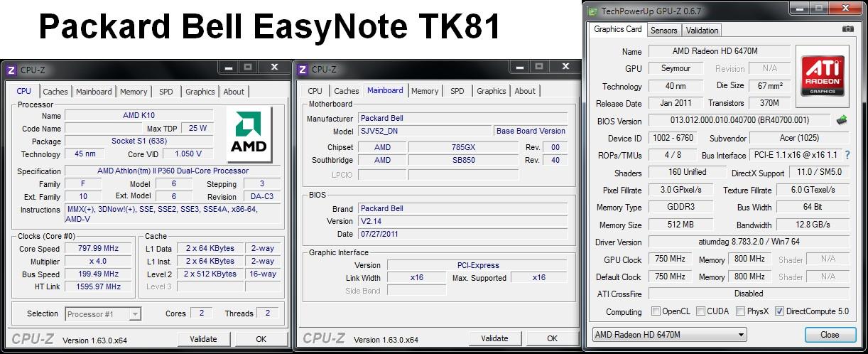Click the GPU-Z title bar application icon

593,11
